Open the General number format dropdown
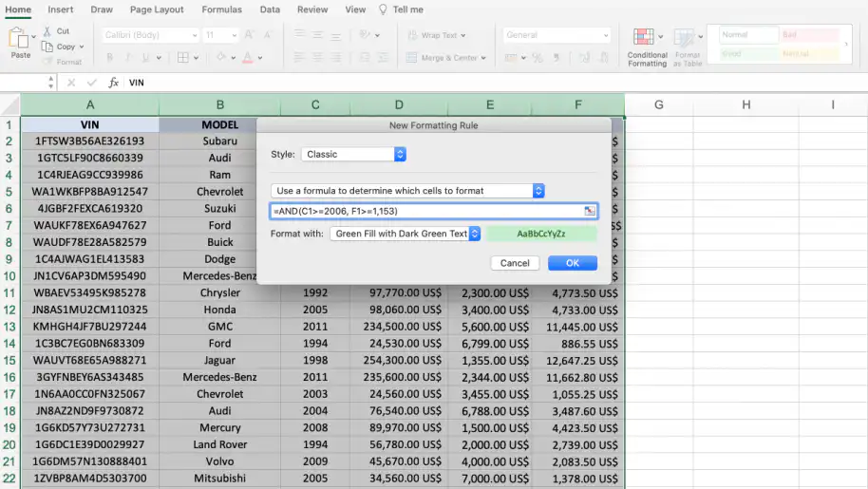The width and height of the screenshot is (868, 489). [557, 35]
